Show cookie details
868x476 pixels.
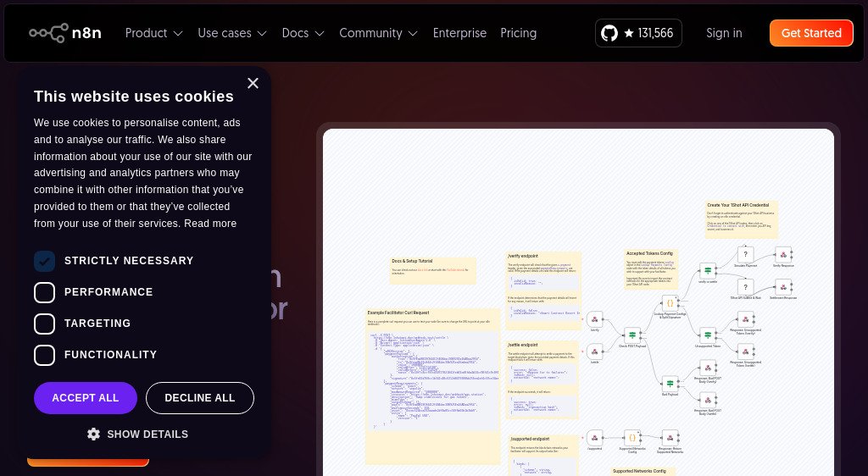138,434
